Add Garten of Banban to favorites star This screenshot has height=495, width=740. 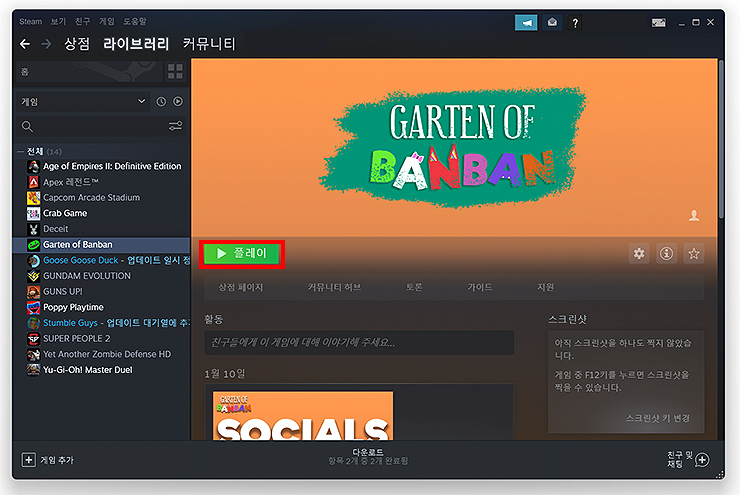pos(694,254)
